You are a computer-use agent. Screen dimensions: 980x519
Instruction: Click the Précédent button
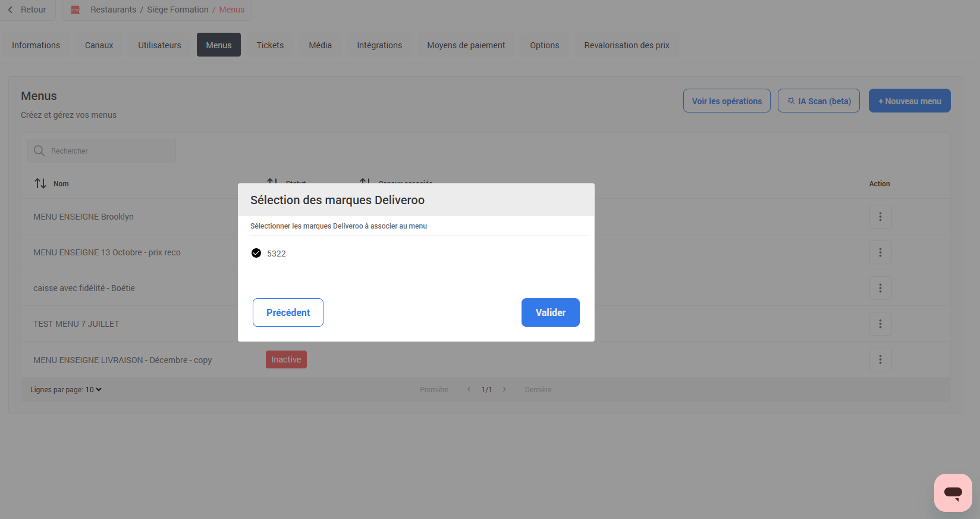pyautogui.click(x=288, y=312)
